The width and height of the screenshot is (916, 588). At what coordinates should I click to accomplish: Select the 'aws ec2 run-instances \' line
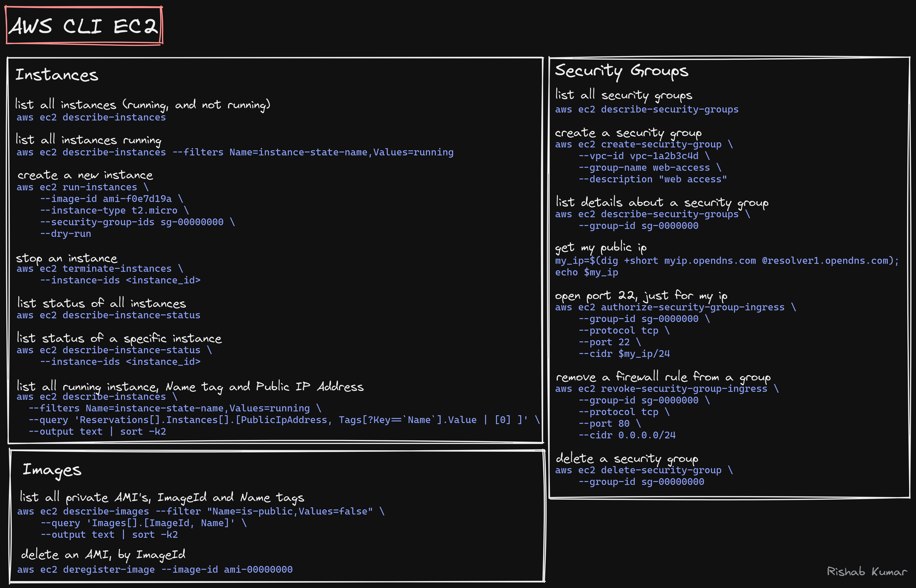[x=83, y=187]
